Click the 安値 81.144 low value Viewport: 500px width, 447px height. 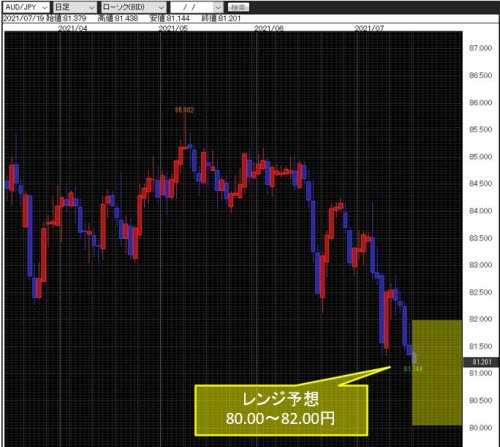pyautogui.click(x=170, y=18)
